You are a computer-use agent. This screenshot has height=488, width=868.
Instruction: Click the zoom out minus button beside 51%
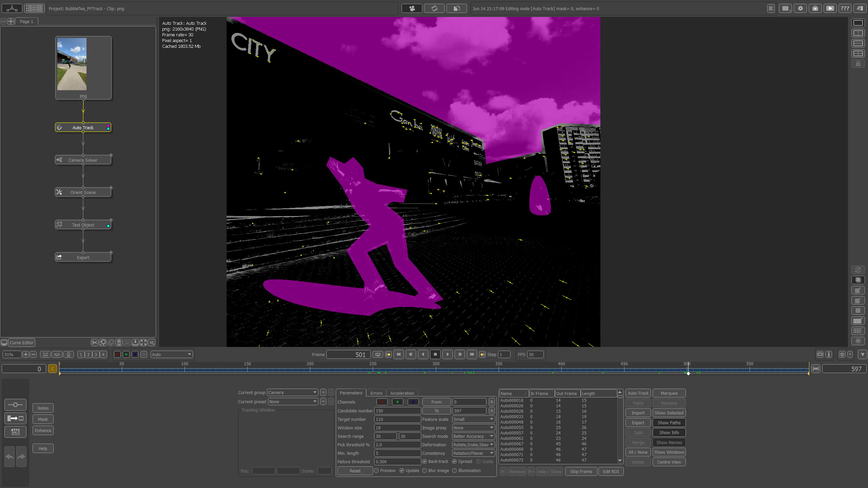coord(33,354)
